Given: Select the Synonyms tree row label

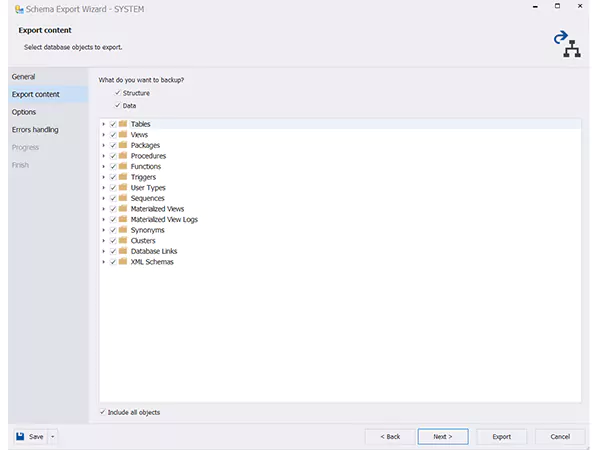Looking at the screenshot, I should (147, 230).
